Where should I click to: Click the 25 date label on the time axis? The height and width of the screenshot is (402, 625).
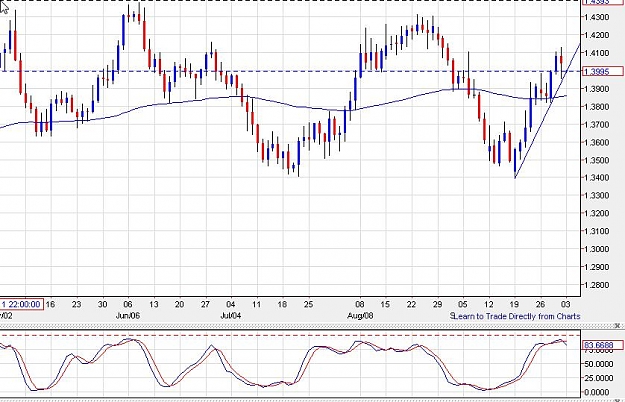[309, 305]
